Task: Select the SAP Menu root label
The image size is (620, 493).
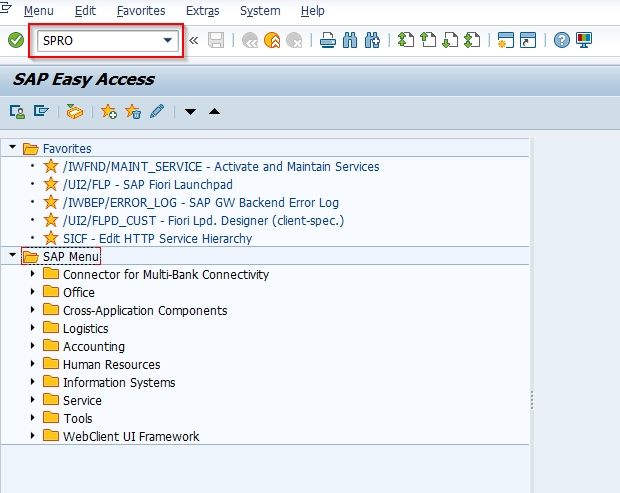Action: [71, 257]
